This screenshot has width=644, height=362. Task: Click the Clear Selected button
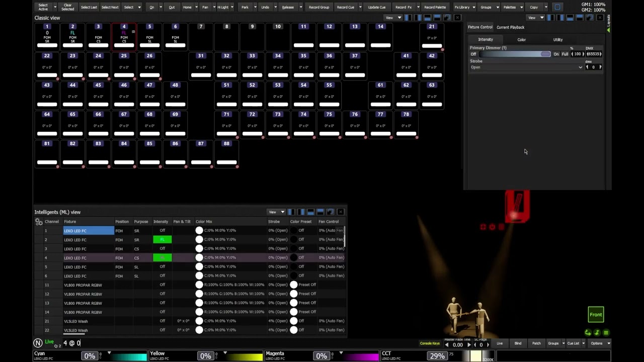tap(67, 7)
